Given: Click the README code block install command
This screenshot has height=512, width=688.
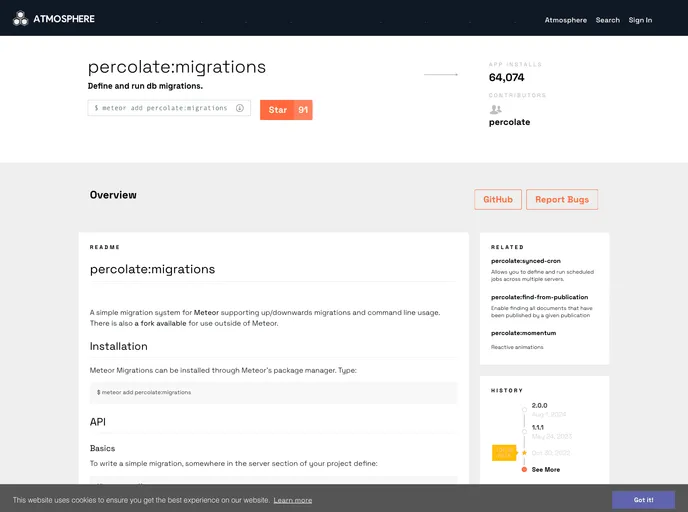Looking at the screenshot, I should click(x=274, y=393).
